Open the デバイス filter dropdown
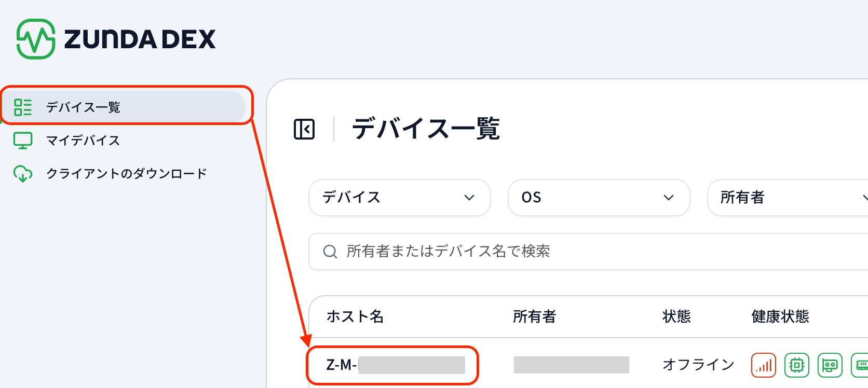This screenshot has width=868, height=388. (x=399, y=198)
